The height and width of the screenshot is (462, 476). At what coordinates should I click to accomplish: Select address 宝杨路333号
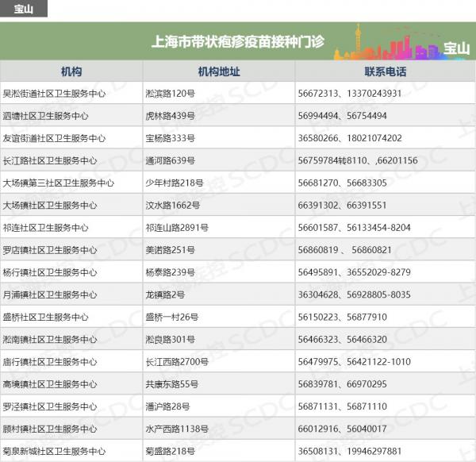point(170,138)
